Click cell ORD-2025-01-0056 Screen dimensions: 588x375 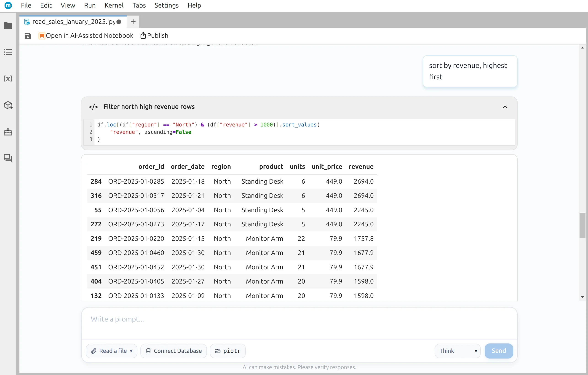pyautogui.click(x=136, y=210)
